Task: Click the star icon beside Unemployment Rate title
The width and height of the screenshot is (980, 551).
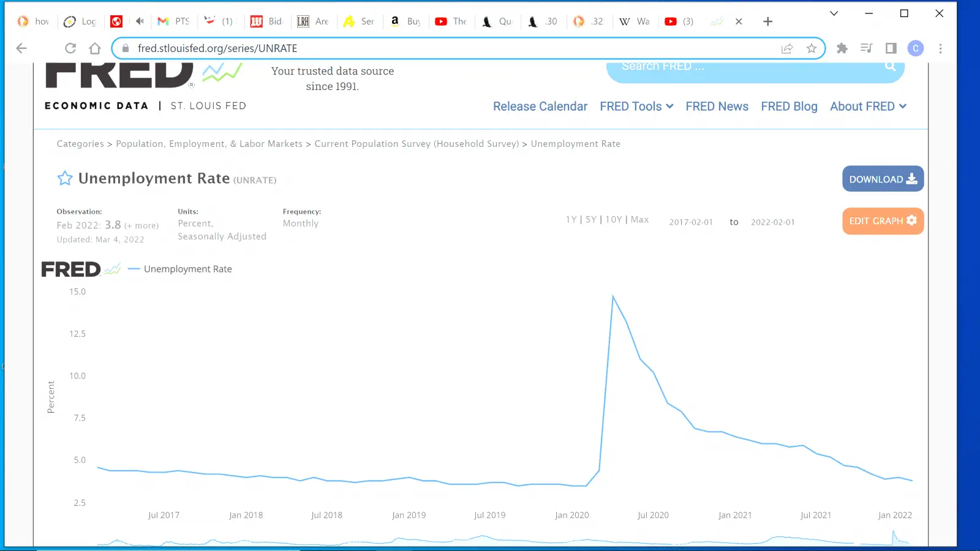Action: [65, 178]
